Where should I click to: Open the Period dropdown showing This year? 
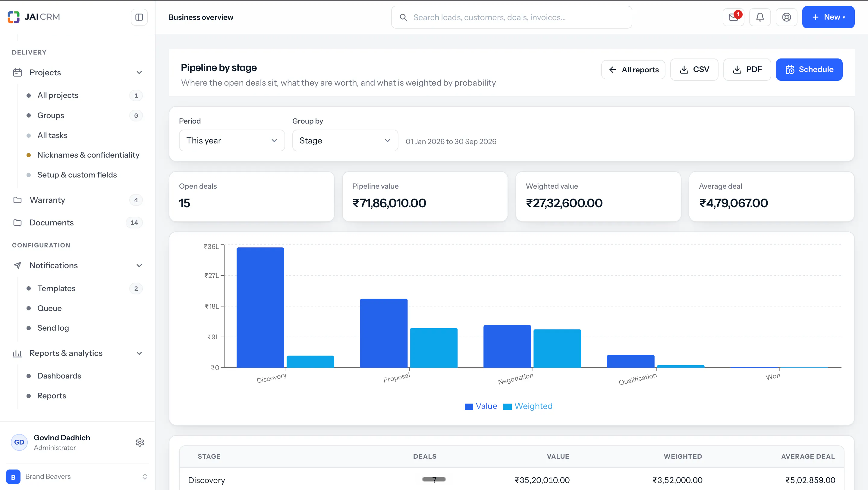point(232,140)
